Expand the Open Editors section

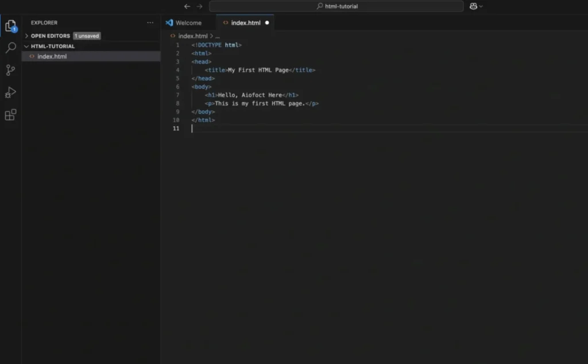pyautogui.click(x=26, y=36)
